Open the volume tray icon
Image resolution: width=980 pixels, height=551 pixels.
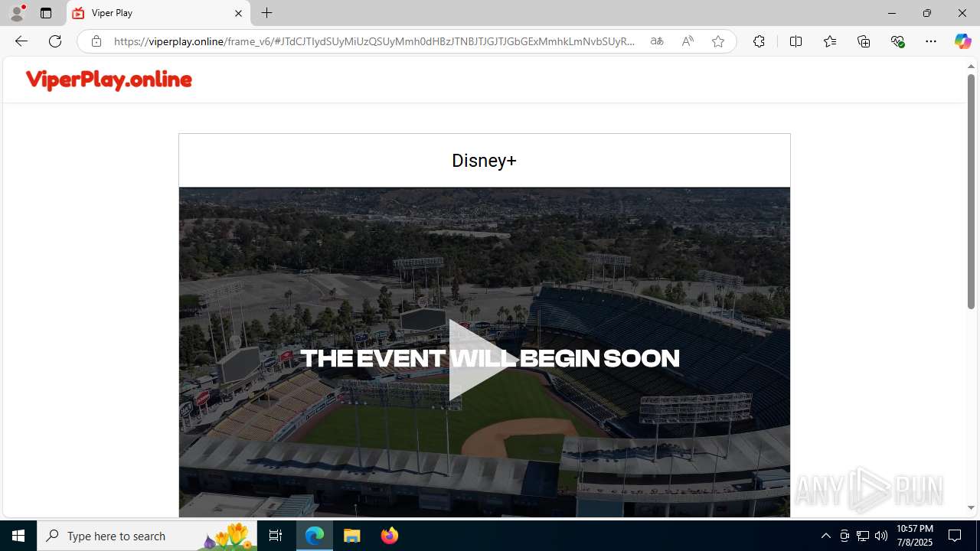881,536
